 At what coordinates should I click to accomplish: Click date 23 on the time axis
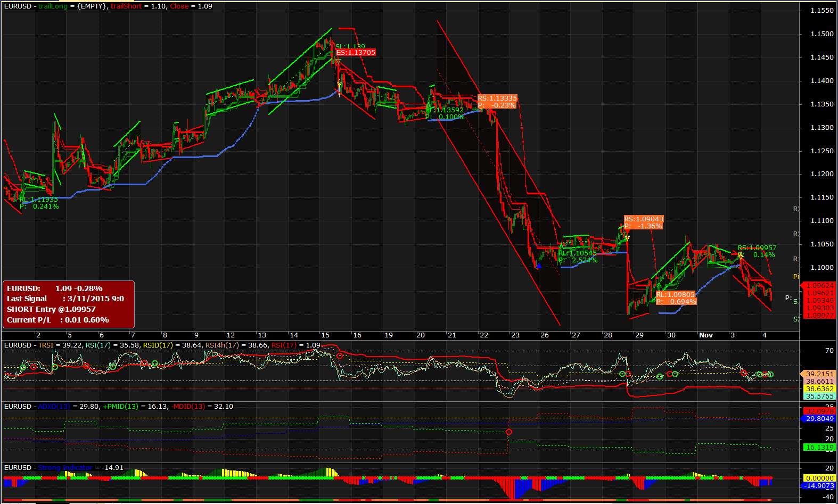pos(515,335)
